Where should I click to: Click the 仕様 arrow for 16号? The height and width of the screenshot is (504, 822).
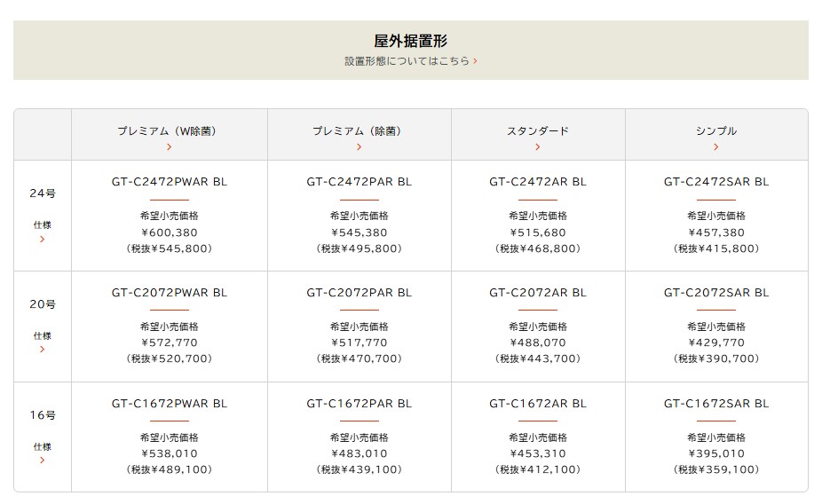coord(43,460)
